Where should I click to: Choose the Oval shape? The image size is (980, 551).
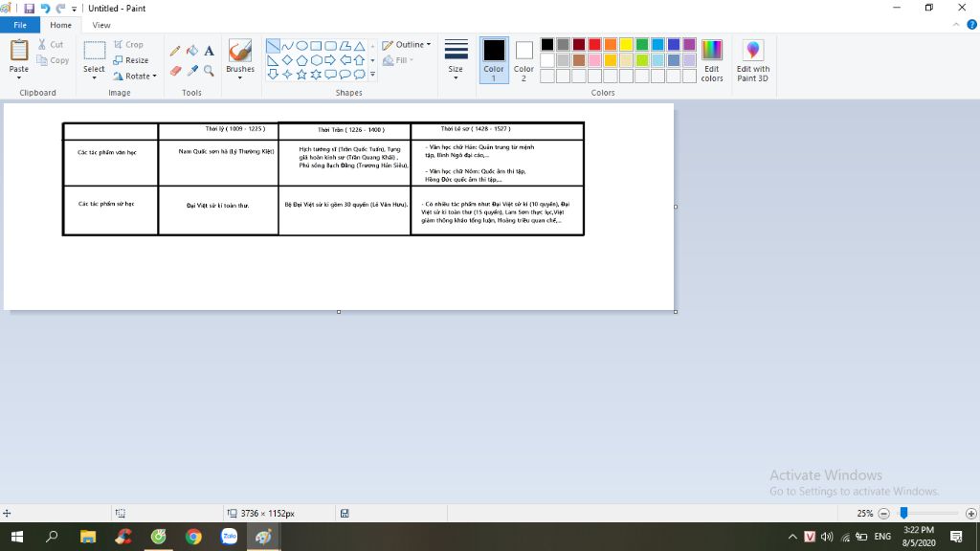[x=301, y=46]
